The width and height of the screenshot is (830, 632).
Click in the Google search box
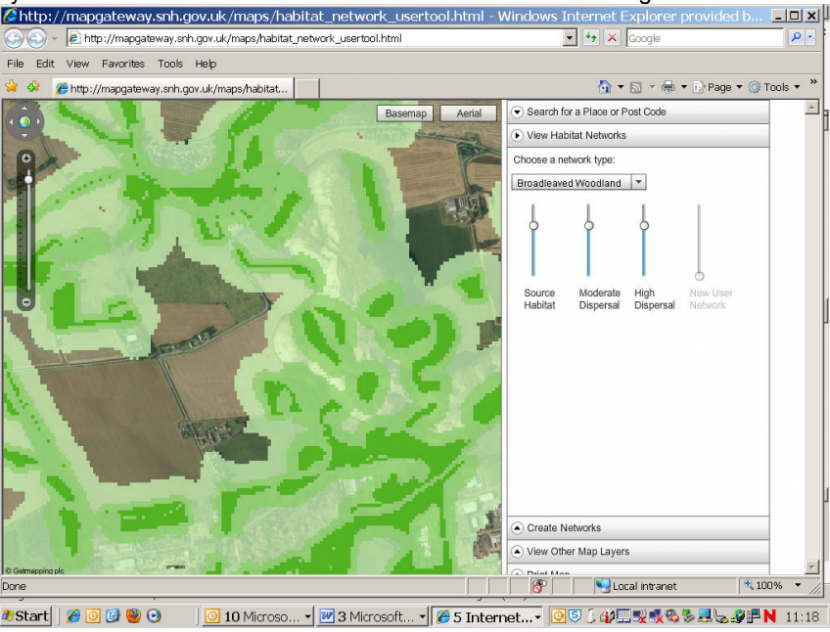(x=705, y=38)
